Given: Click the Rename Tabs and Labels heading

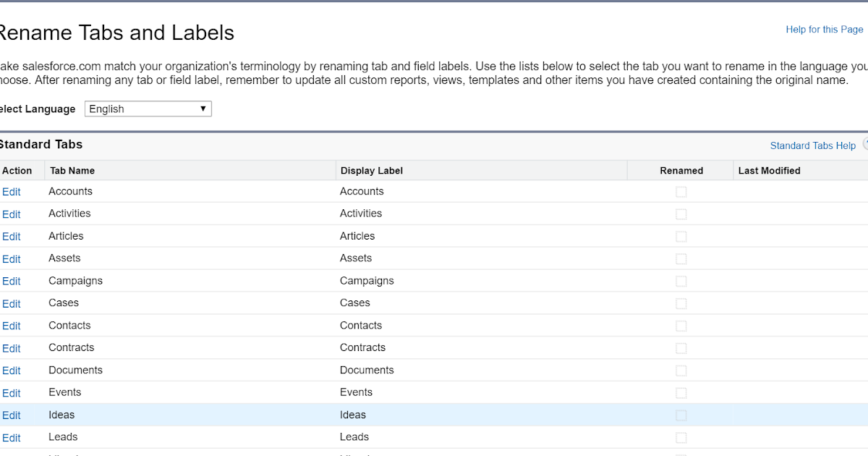Looking at the screenshot, I should 116,33.
